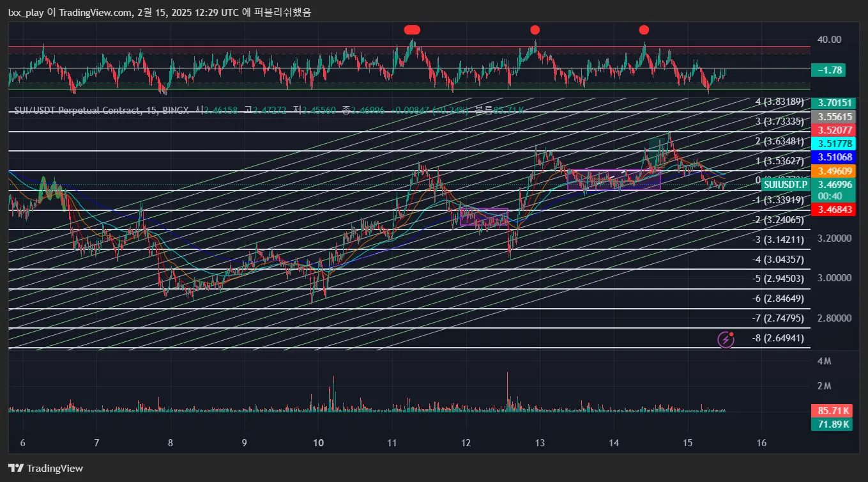Click the 4 M volume axis label

824,361
